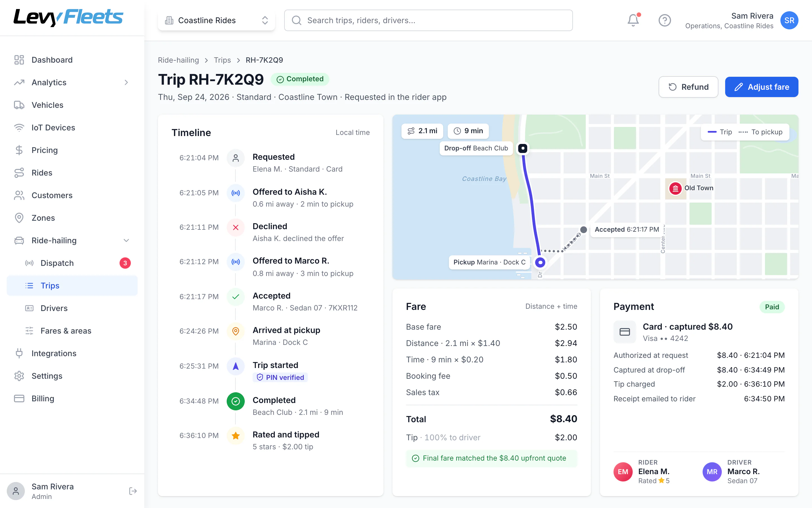Click the Offered to Aisha K. broadcast icon
Viewport: 812px width, 508px height.
click(235, 193)
